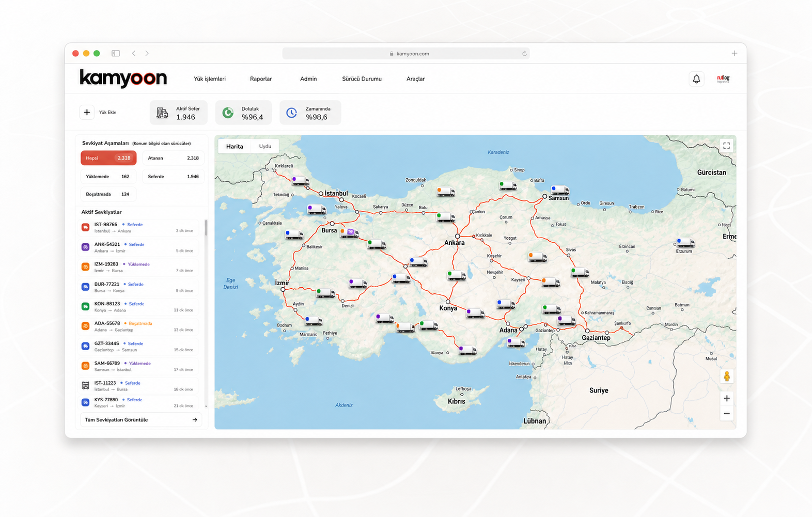Open the Araçlar menu
The image size is (812, 517).
click(415, 79)
